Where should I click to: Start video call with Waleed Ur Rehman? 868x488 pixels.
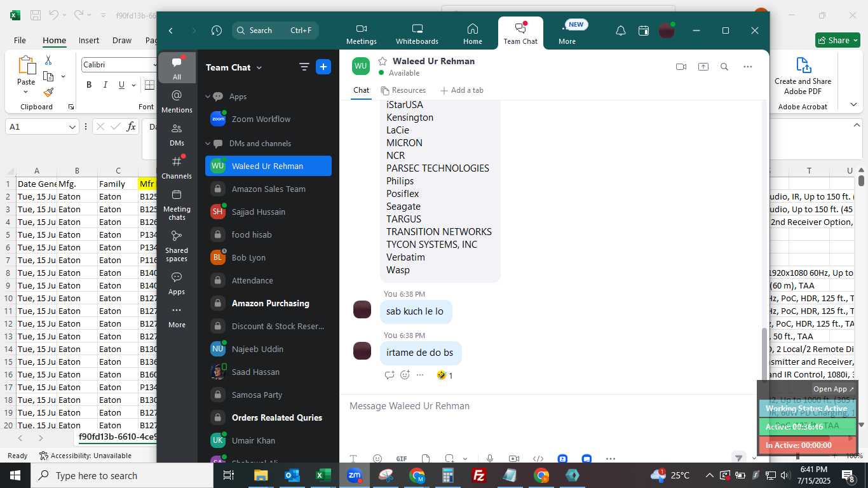click(x=681, y=67)
